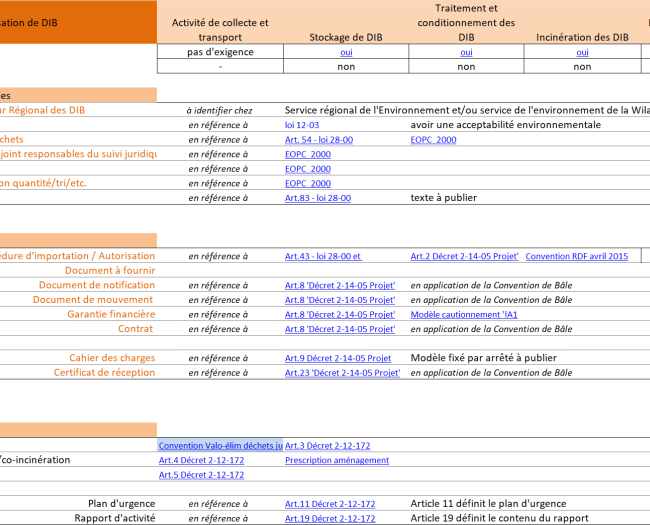
Task: Open the 'Convention Valo-élim déchets' link
Action: (220, 446)
